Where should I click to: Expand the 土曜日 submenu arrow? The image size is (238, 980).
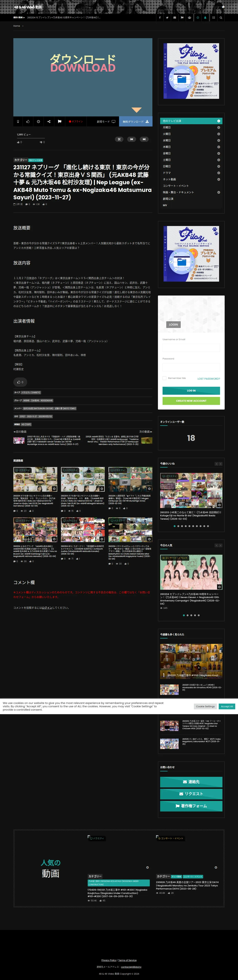219,160
